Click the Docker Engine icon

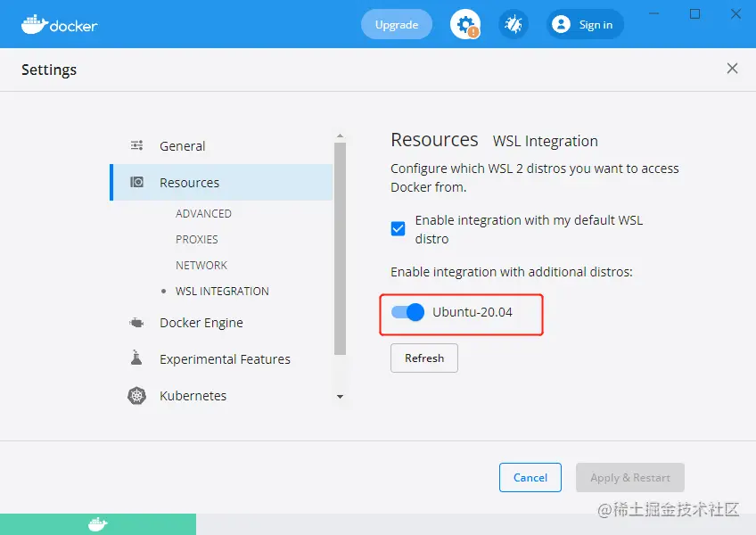(x=137, y=322)
